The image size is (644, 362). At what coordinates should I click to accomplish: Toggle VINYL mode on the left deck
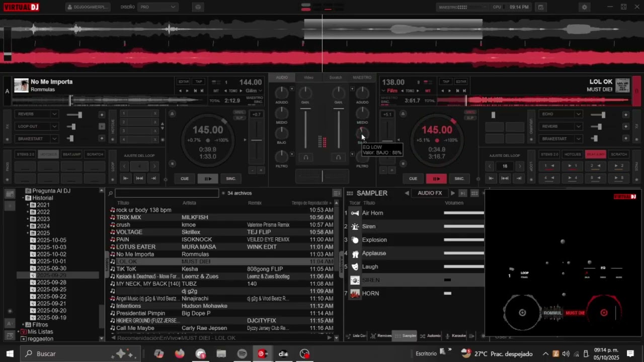coord(239,112)
